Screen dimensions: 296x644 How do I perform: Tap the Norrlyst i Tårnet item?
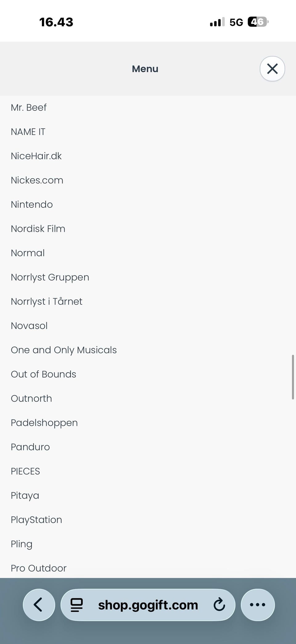pyautogui.click(x=47, y=301)
